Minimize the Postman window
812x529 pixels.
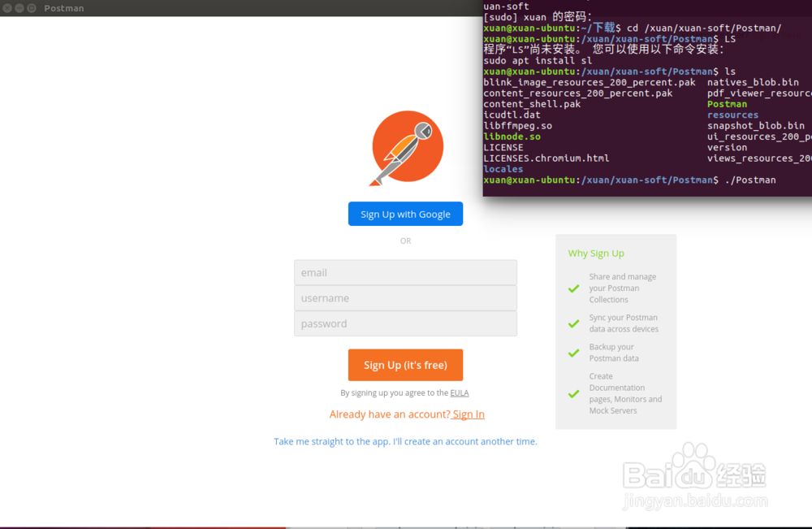click(19, 8)
